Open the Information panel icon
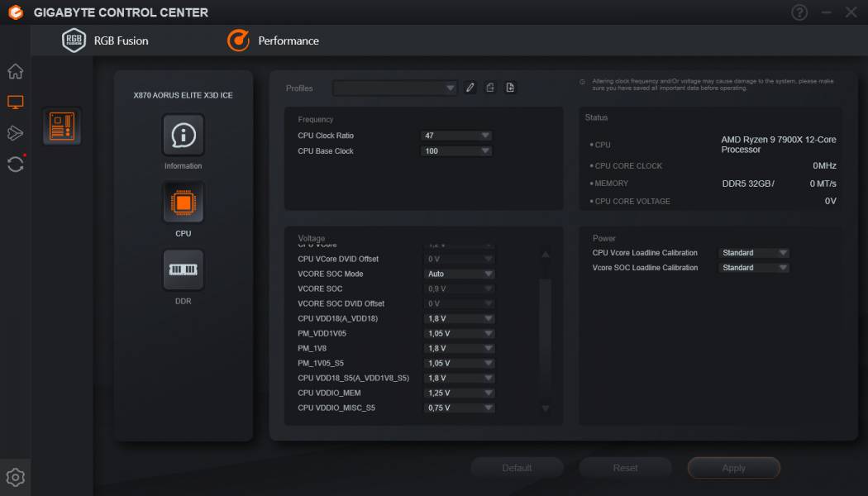Screen dimensions: 868x496 [x=183, y=135]
